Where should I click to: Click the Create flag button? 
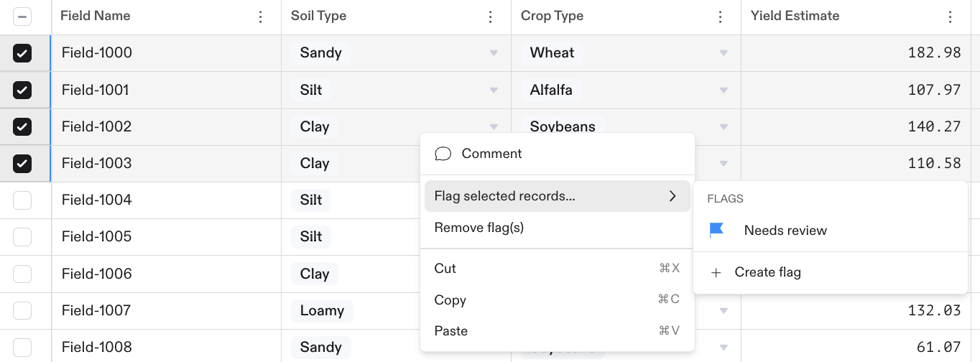click(767, 273)
